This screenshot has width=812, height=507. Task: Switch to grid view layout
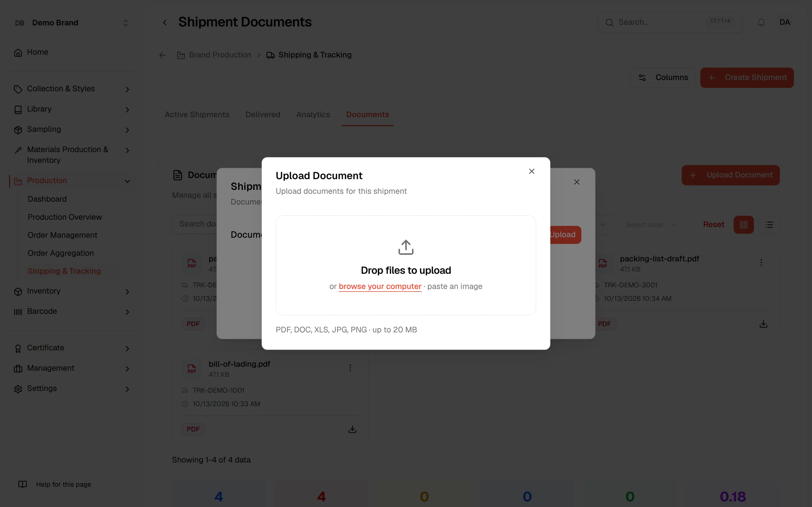(743, 225)
